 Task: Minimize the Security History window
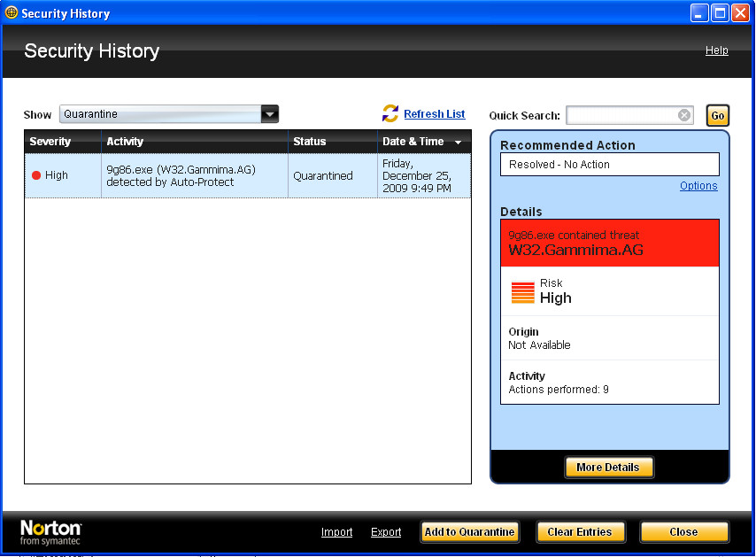coord(699,13)
